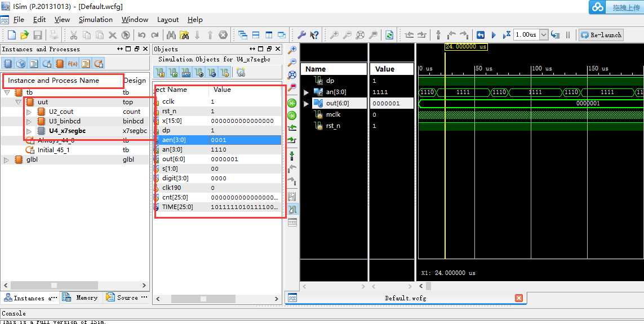The width and height of the screenshot is (644, 324).
Task: Click the Zoom to Full View waveform icon
Action: point(292,75)
